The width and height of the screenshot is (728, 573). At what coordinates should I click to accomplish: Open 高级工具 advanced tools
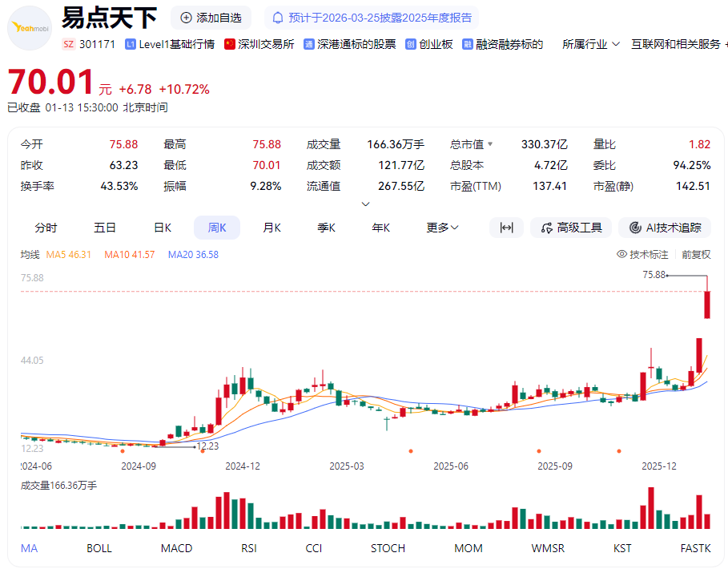point(571,228)
